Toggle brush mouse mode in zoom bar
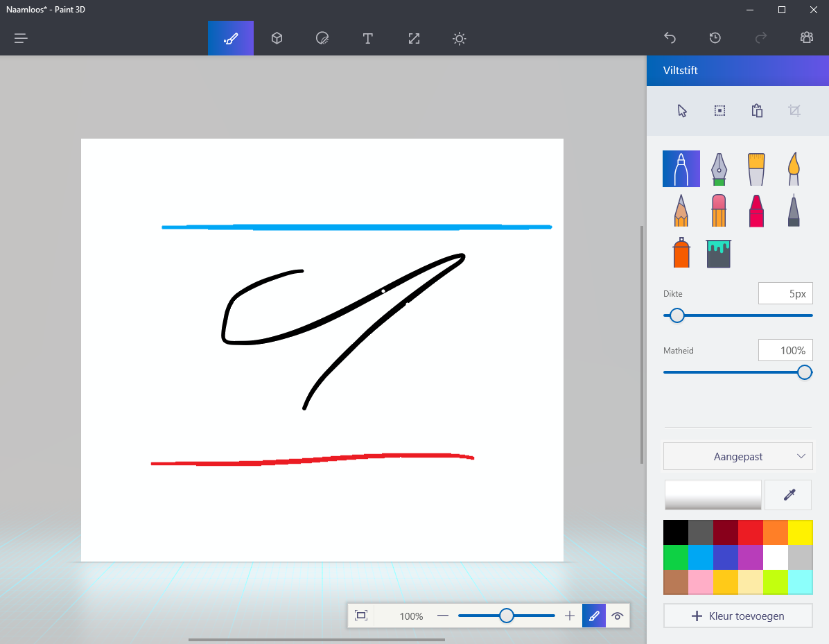Screen dimensions: 829x644 click(594, 616)
